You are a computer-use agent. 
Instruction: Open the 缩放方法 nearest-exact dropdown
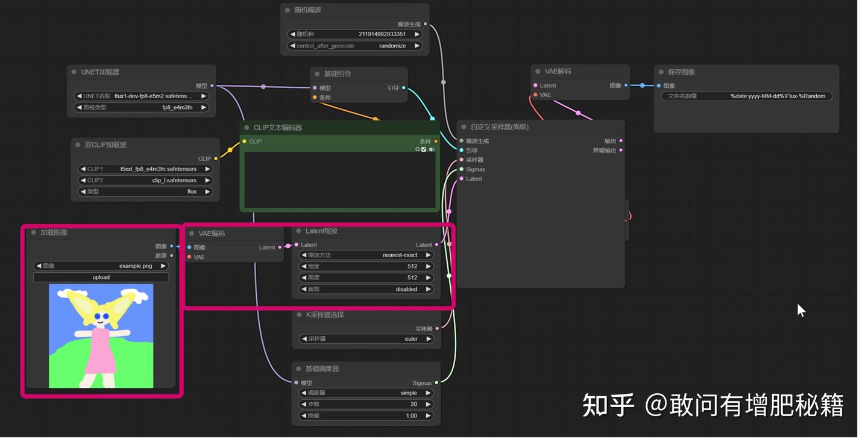tap(366, 255)
